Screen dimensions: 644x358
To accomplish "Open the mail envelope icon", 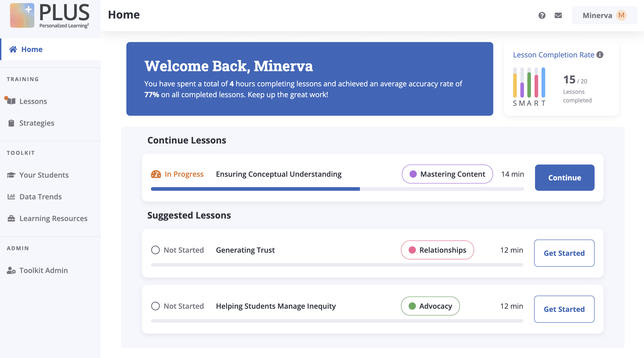I will [558, 16].
